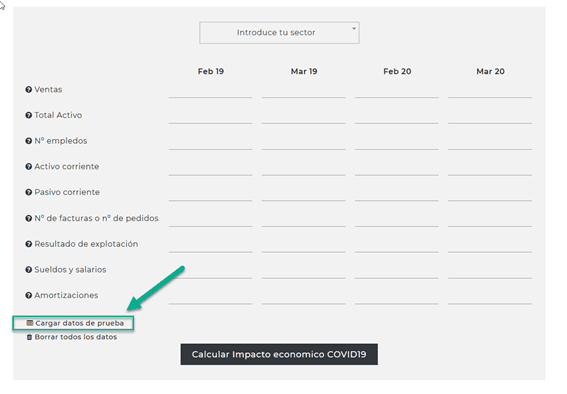Screen dimensions: 567x394
Task: Click Borrar todos los datos link
Action: click(72, 337)
